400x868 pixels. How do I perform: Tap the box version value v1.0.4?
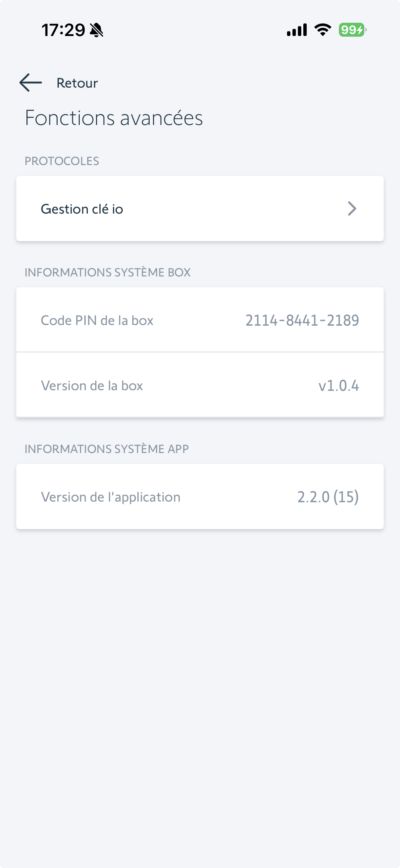[338, 385]
